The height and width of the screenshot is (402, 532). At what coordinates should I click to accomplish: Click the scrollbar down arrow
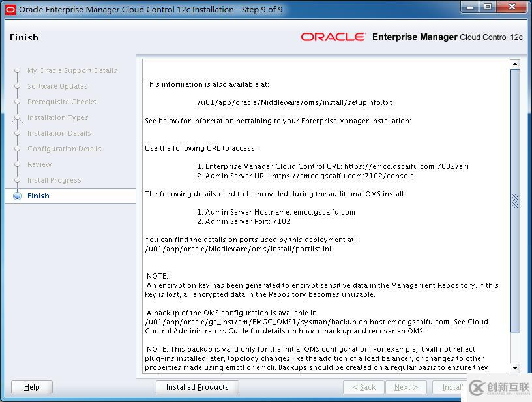(x=515, y=367)
